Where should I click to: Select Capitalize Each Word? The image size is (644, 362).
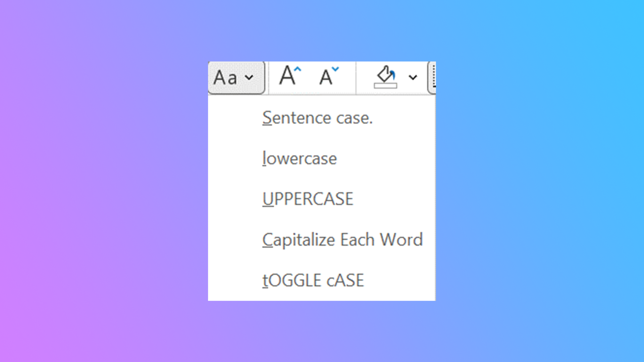coord(342,240)
